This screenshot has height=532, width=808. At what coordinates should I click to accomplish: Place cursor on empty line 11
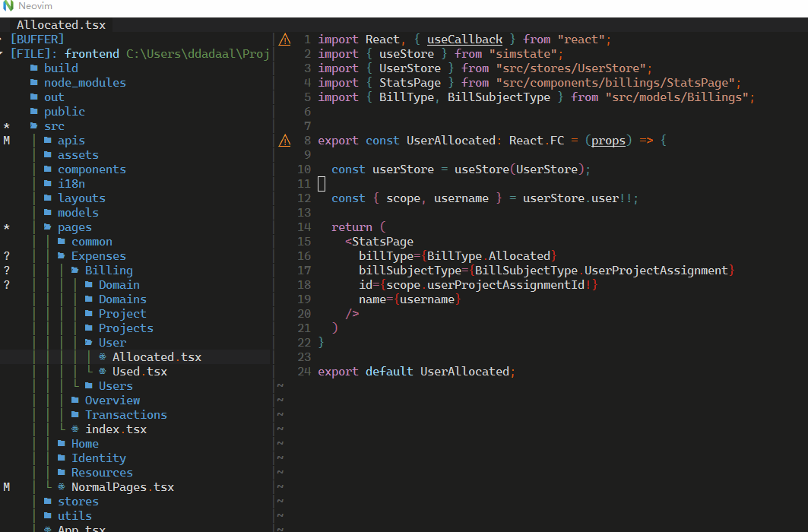pyautogui.click(x=322, y=184)
